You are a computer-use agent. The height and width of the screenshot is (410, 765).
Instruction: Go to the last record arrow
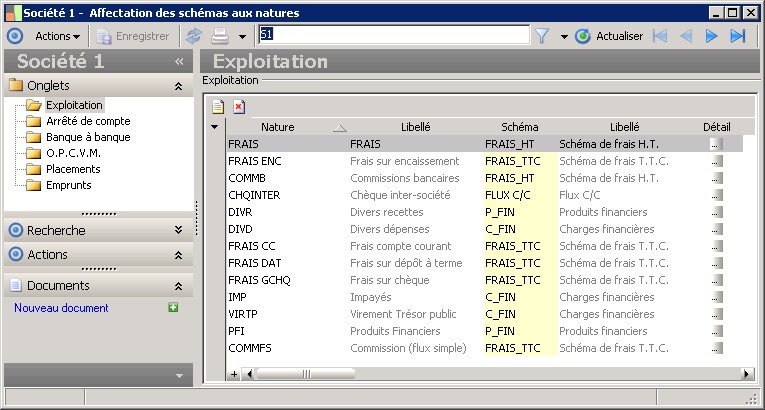[x=738, y=36]
